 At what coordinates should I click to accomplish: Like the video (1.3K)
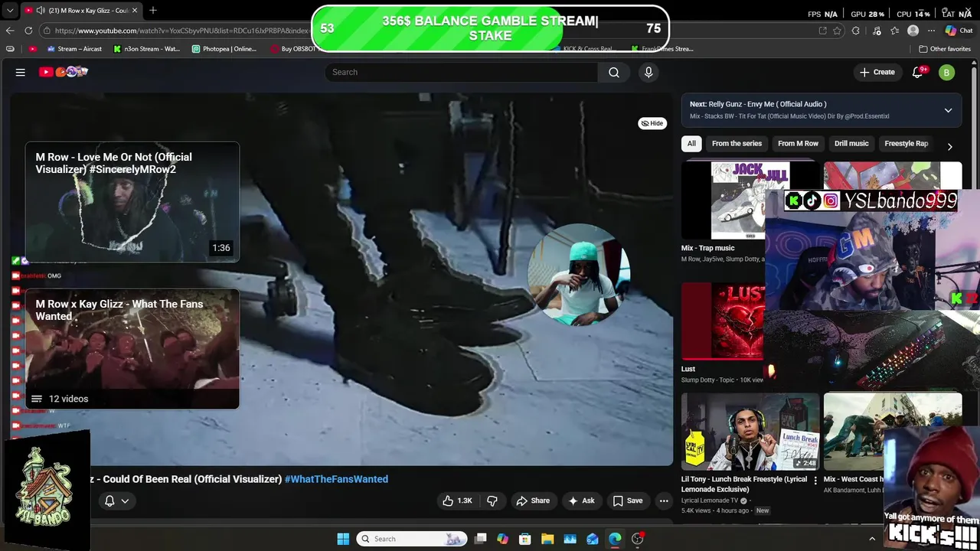tap(456, 500)
